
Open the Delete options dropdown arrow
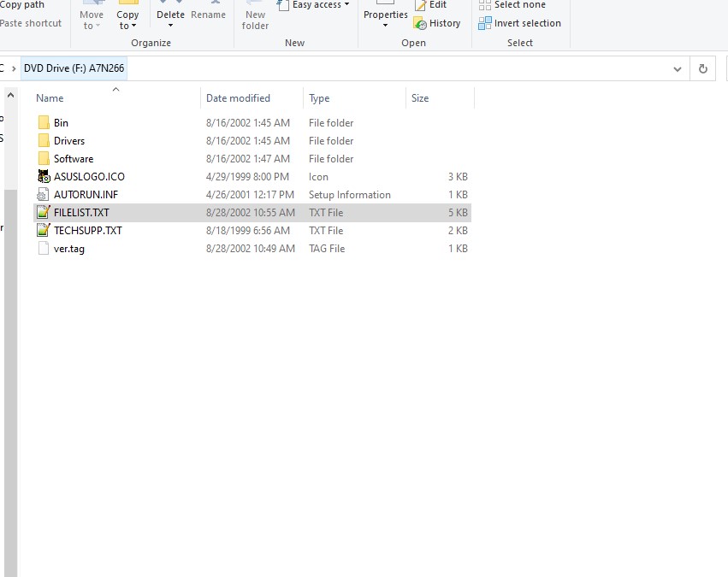pyautogui.click(x=170, y=26)
